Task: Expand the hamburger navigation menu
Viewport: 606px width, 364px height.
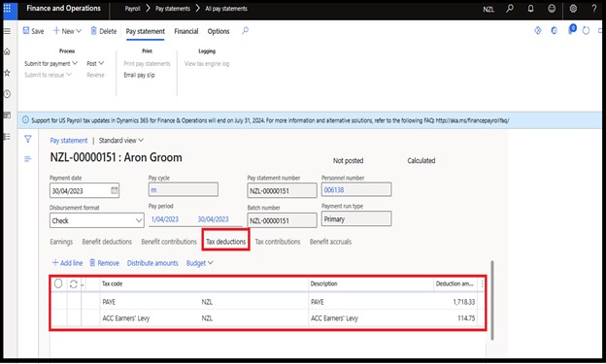Action: pyautogui.click(x=7, y=31)
